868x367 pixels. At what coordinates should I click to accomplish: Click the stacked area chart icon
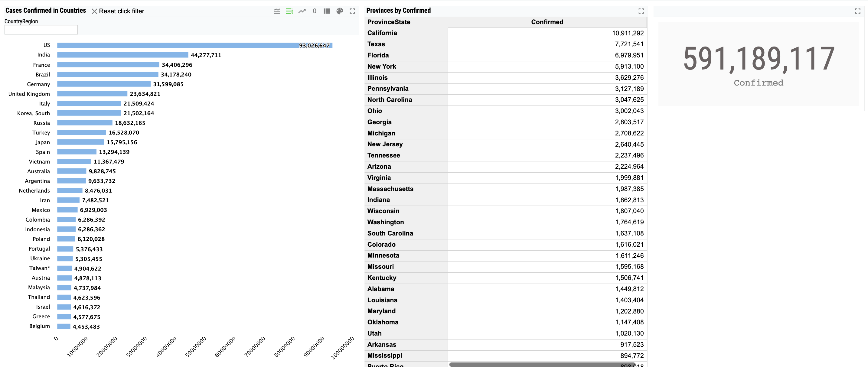[277, 11]
